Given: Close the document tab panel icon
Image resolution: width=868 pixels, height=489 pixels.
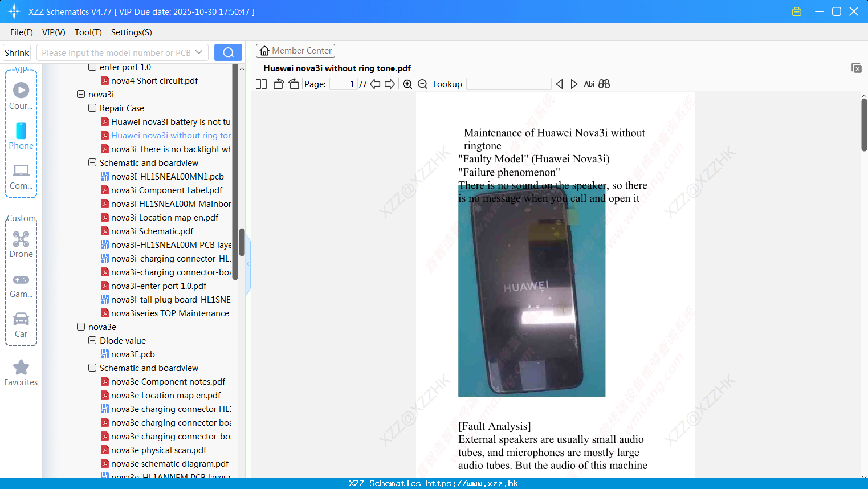Looking at the screenshot, I should point(856,68).
